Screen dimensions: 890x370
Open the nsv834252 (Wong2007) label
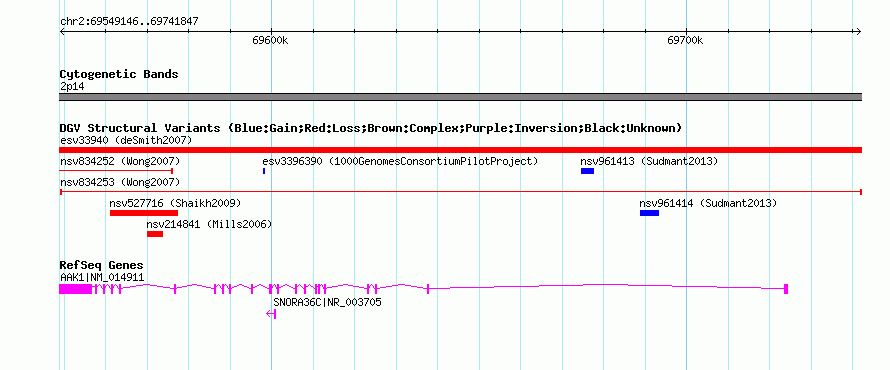120,161
